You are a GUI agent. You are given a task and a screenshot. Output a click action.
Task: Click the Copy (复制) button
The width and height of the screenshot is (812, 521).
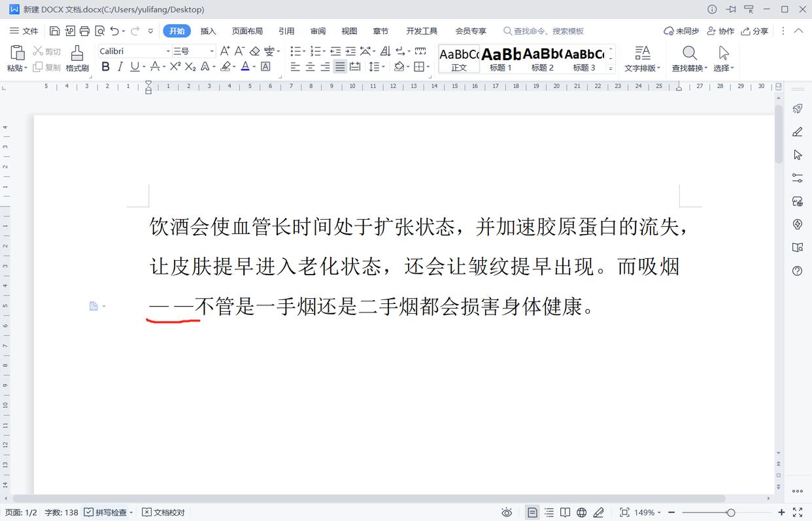pyautogui.click(x=47, y=67)
